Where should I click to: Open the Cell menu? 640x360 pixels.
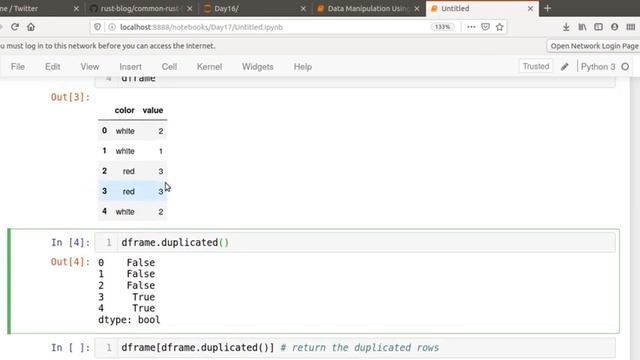click(x=169, y=67)
